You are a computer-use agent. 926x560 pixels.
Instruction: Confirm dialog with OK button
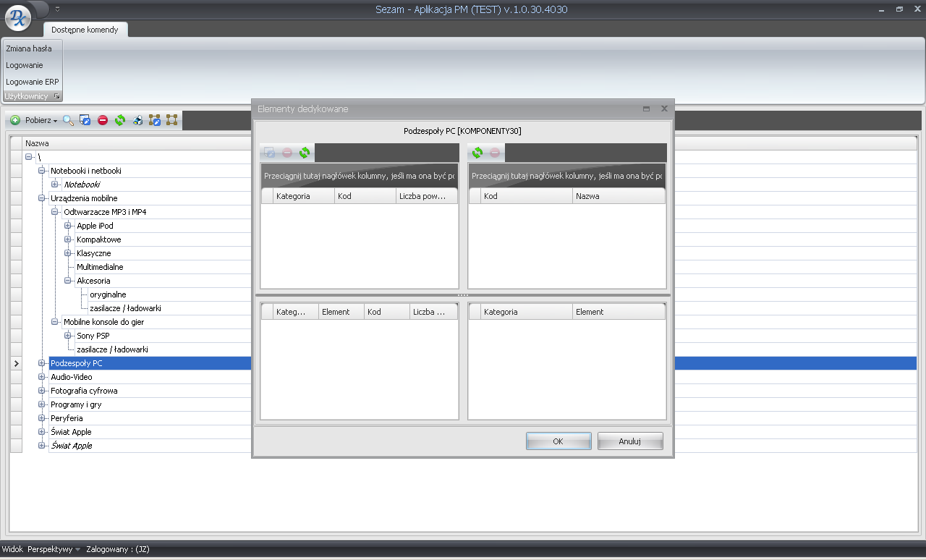558,441
